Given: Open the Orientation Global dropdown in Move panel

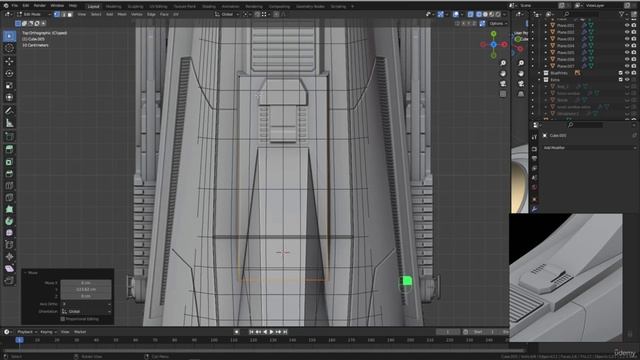Looking at the screenshot, I should point(86,311).
